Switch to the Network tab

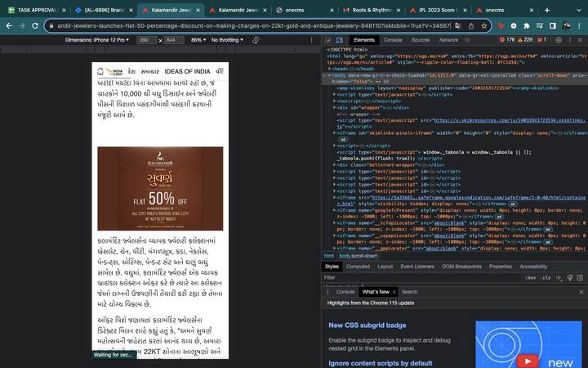pos(448,39)
